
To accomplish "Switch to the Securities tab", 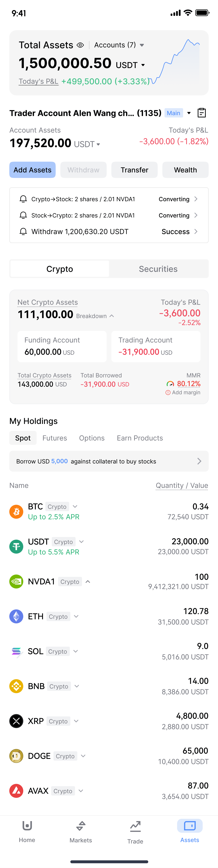I will click(x=158, y=269).
